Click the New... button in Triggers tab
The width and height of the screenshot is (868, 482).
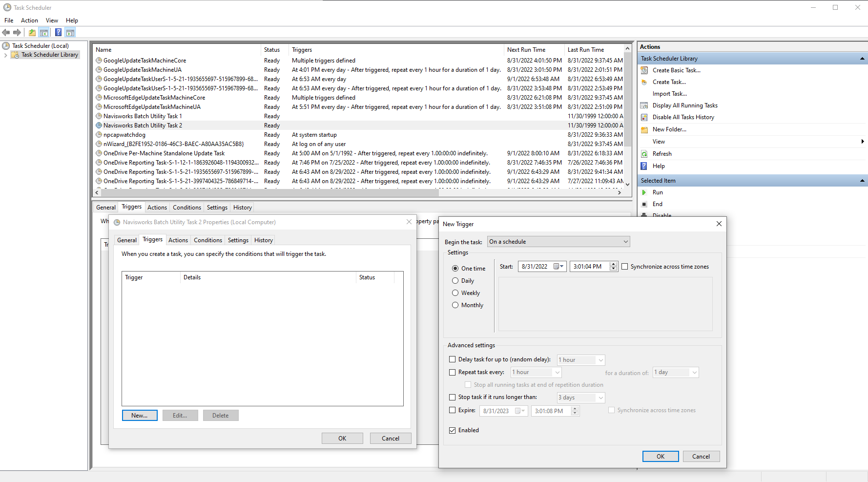(x=140, y=416)
